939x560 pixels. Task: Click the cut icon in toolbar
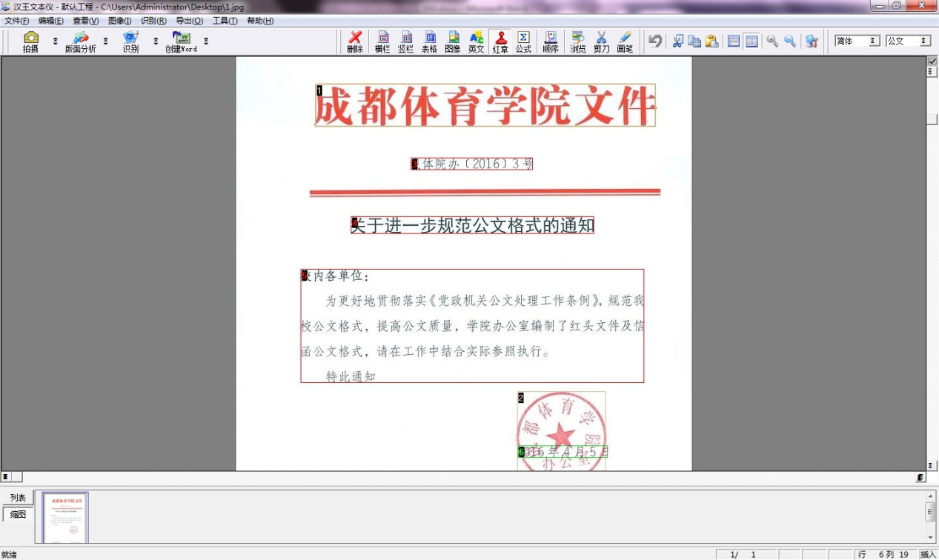[677, 41]
